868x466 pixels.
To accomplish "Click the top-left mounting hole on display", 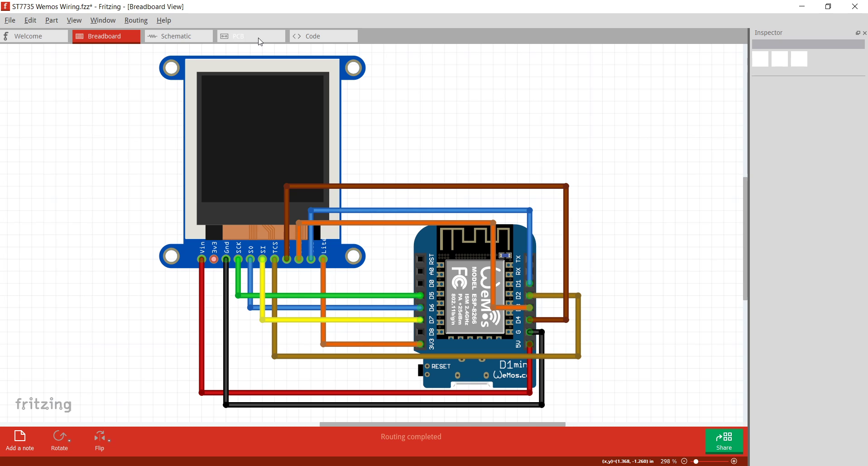I will click(x=171, y=68).
